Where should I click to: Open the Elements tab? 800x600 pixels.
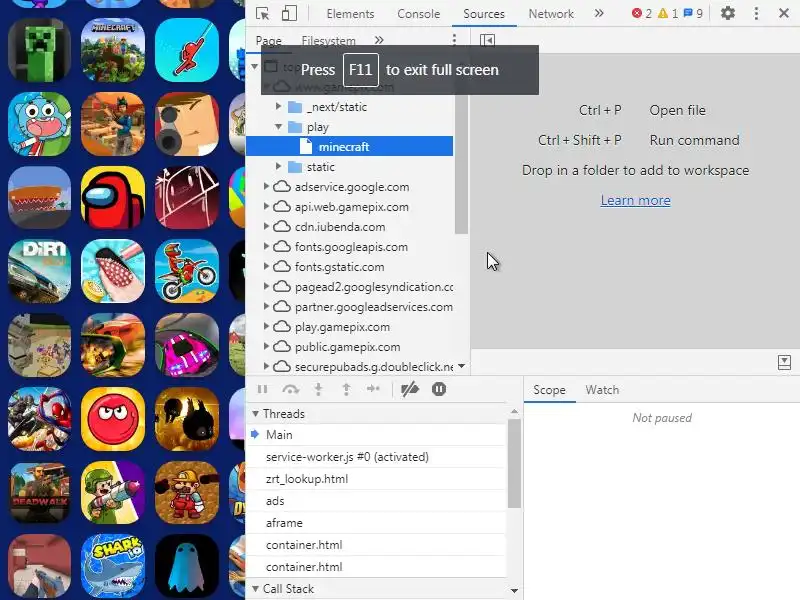click(x=350, y=14)
